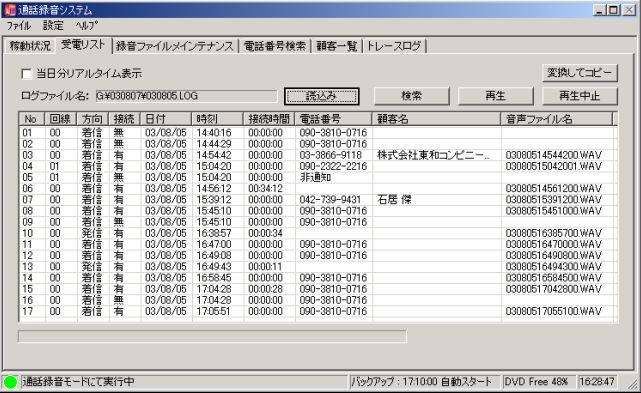The width and height of the screenshot is (641, 393).
Task: Click the 接続時間 column header
Action: [269, 119]
